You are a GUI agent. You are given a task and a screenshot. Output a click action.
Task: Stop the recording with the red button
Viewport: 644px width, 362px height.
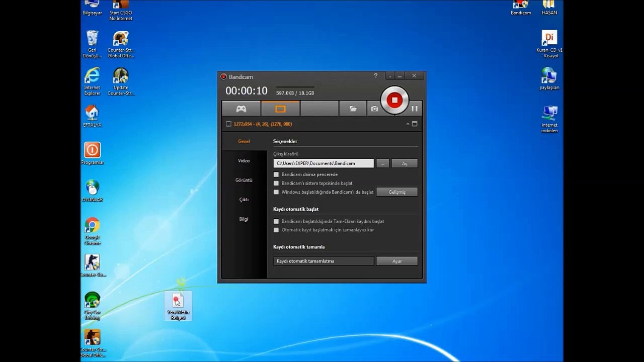[x=394, y=100]
